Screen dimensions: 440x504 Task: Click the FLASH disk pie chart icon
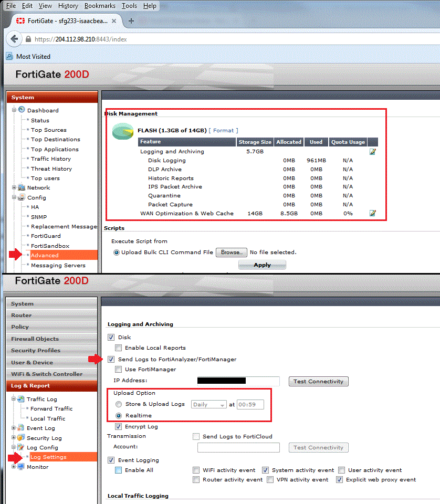coord(123,131)
